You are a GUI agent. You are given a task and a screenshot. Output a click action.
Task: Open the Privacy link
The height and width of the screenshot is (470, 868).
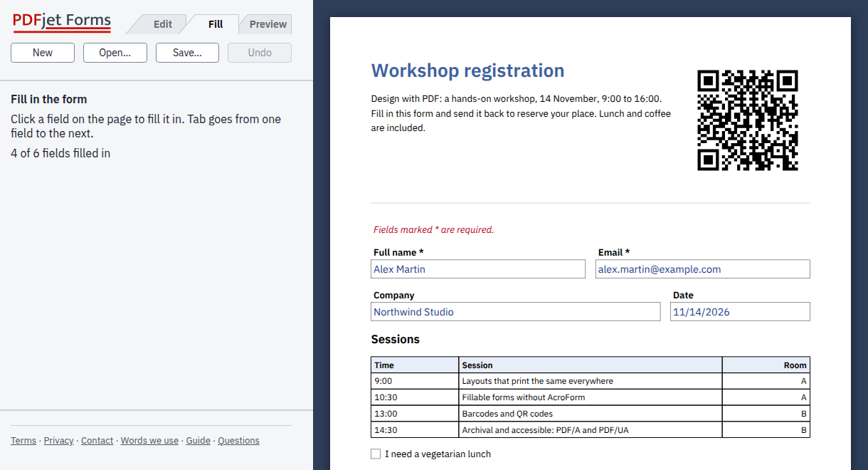pos(58,441)
